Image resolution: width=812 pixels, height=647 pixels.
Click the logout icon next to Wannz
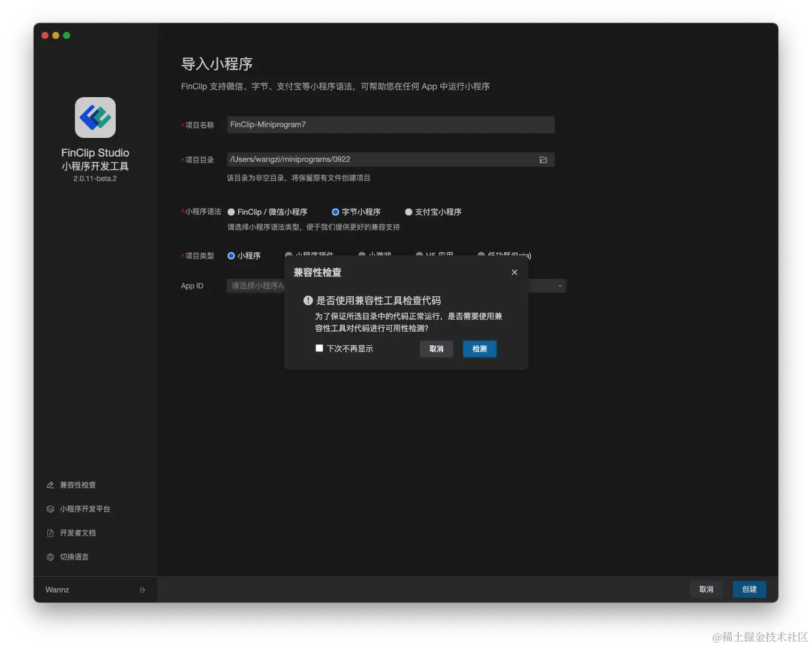pos(143,590)
